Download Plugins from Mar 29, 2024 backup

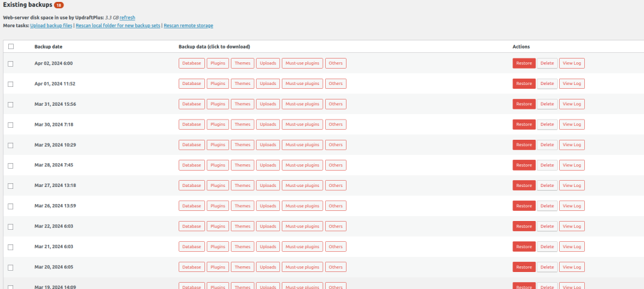pyautogui.click(x=218, y=145)
